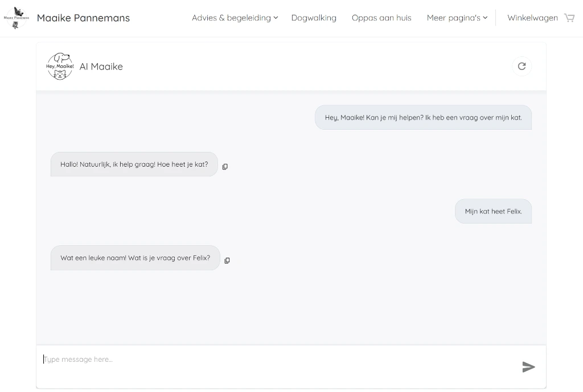The image size is (583, 392).
Task: Open the Advies & begeleiding dropdown
Action: coord(231,18)
